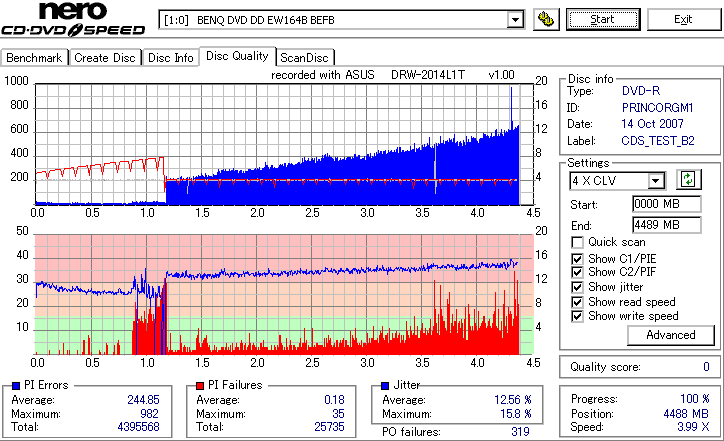Expand the BENQ drive selection dropdown
The width and height of the screenshot is (724, 441).
pyautogui.click(x=515, y=20)
